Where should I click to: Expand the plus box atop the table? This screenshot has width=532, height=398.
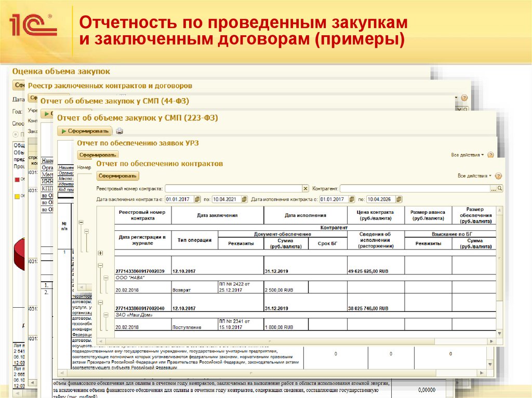pos(100,253)
